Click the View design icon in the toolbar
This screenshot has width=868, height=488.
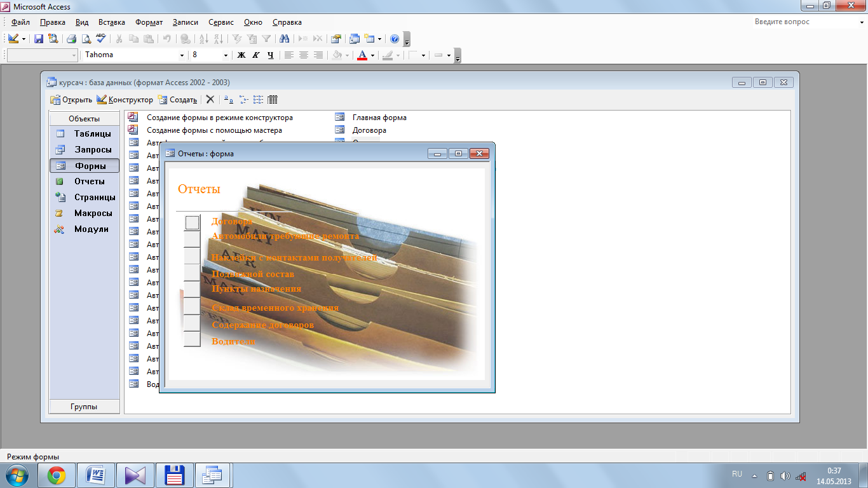[x=13, y=39]
